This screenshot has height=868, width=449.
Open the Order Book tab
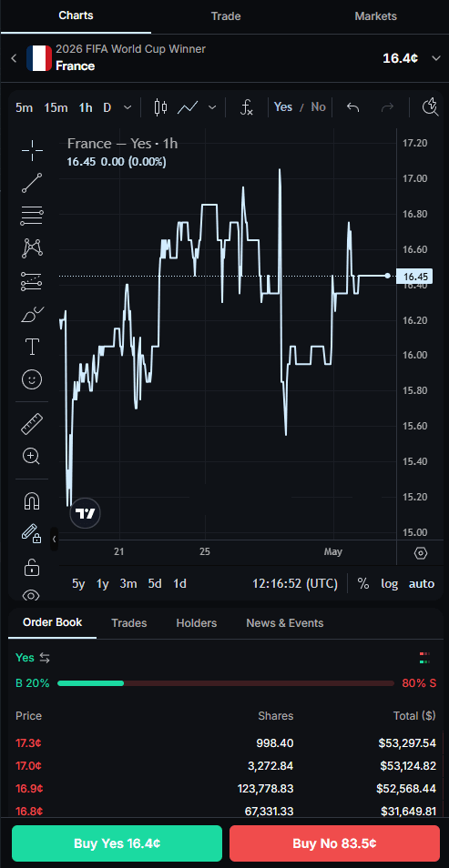(x=52, y=622)
